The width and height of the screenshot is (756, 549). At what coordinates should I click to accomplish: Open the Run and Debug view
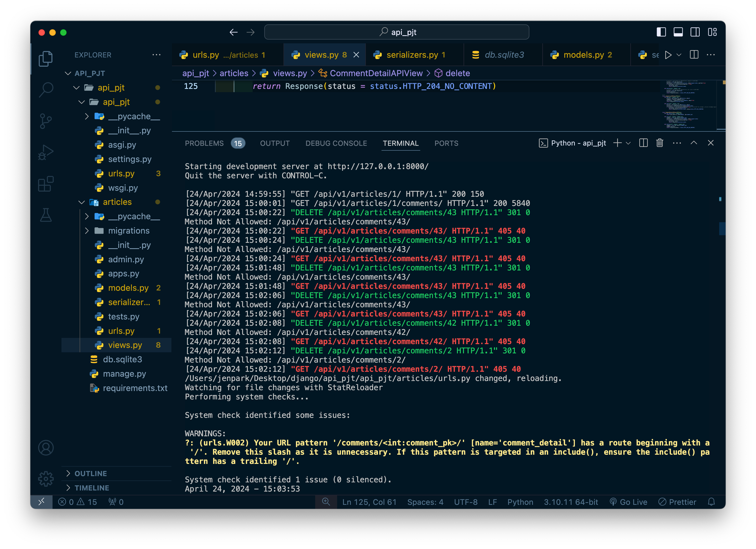coord(46,153)
